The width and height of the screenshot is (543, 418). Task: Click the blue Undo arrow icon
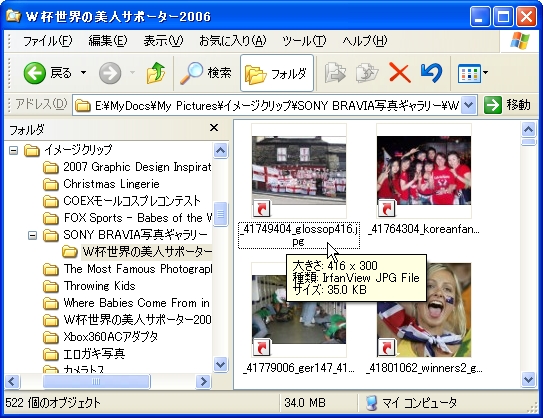pyautogui.click(x=431, y=73)
